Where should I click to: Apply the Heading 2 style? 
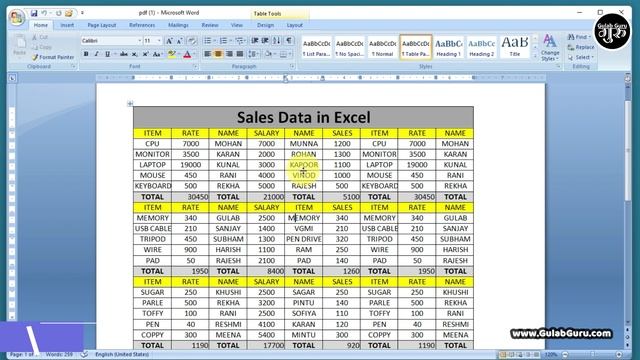tap(481, 47)
